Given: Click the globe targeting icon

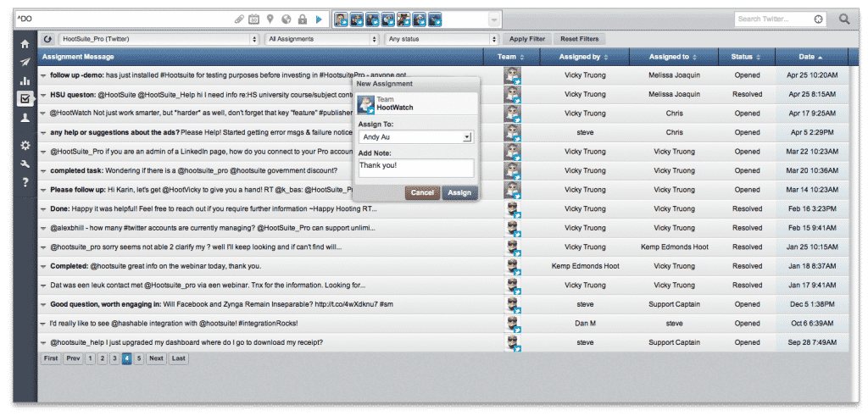Looking at the screenshot, I should (x=287, y=19).
